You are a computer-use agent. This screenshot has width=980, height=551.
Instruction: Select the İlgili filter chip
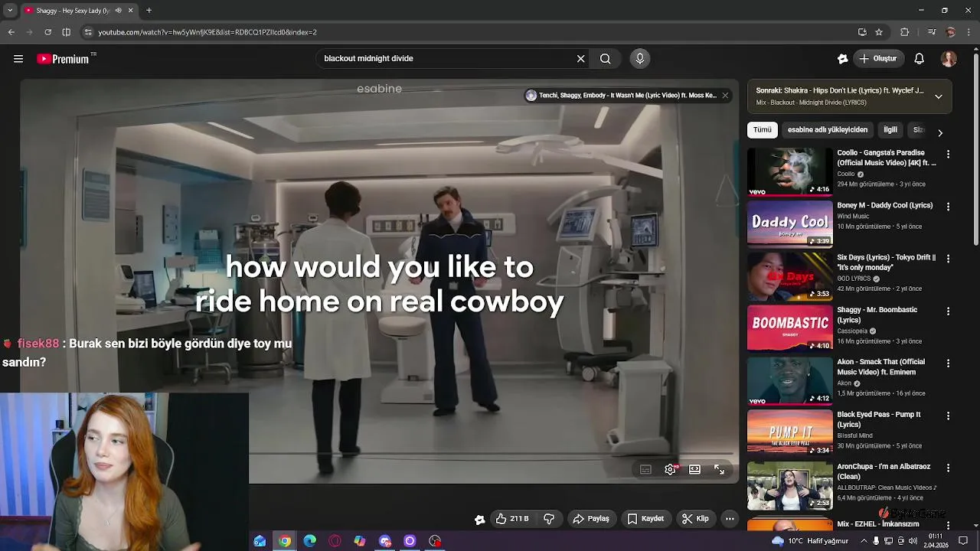(x=890, y=130)
